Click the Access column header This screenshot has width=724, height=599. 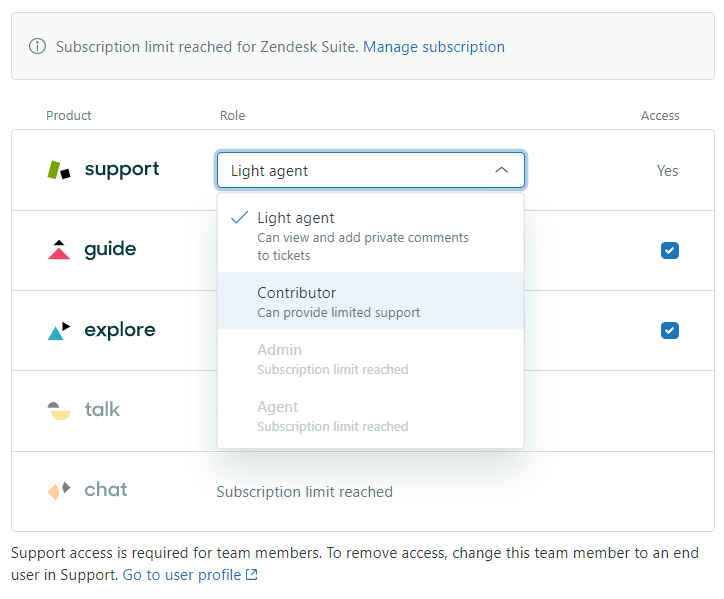coord(660,116)
